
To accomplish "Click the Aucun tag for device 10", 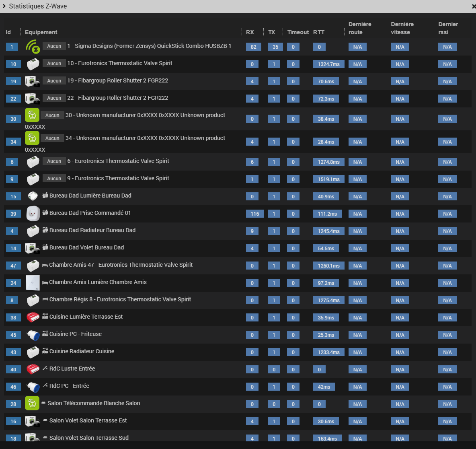I will [x=54, y=63].
